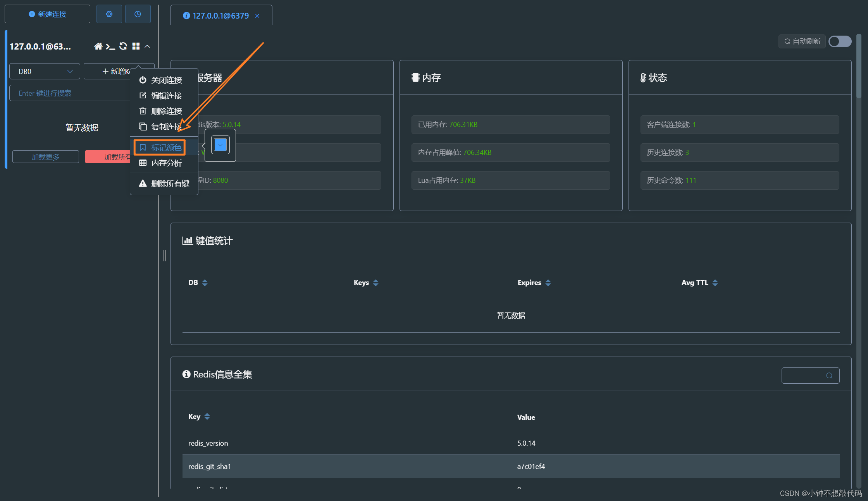This screenshot has width=868, height=501.
Task: Collapse the connection with the chevron
Action: pos(147,46)
